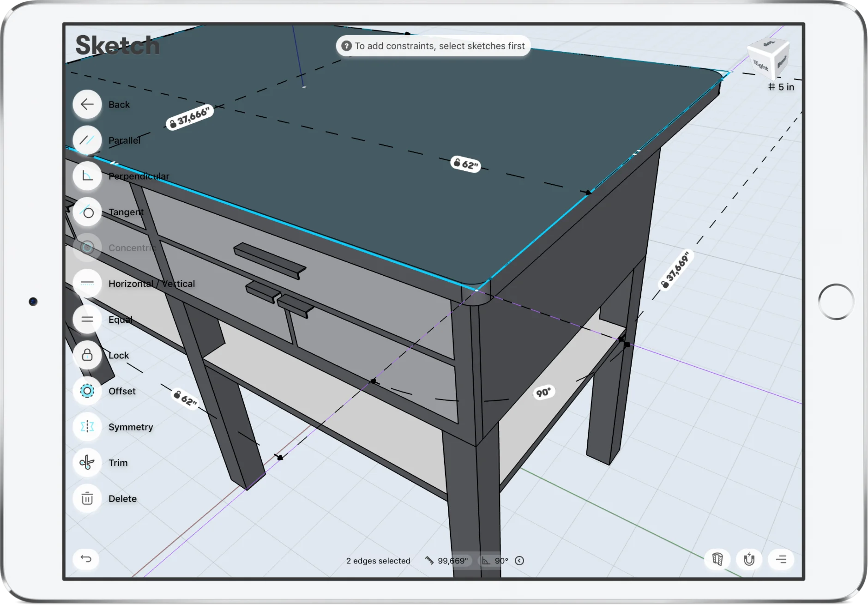The height and width of the screenshot is (605, 868).
Task: Activate the Symmetry tool
Action: point(87,427)
